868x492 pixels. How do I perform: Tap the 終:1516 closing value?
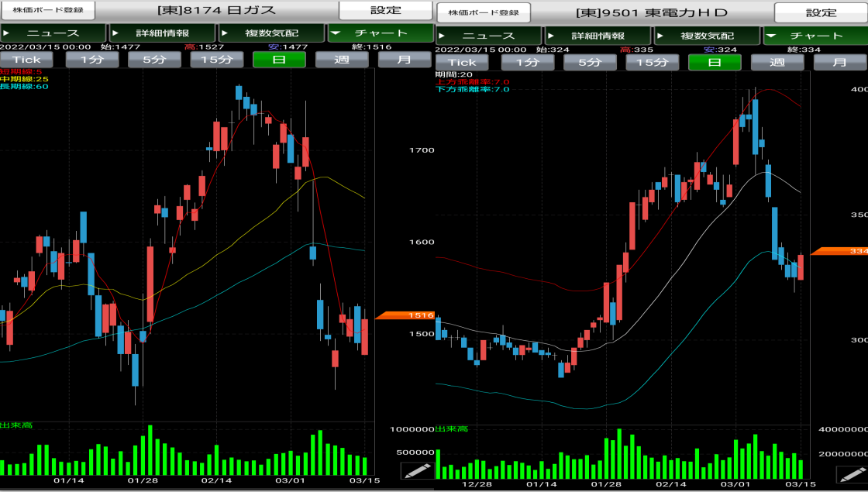click(x=371, y=47)
